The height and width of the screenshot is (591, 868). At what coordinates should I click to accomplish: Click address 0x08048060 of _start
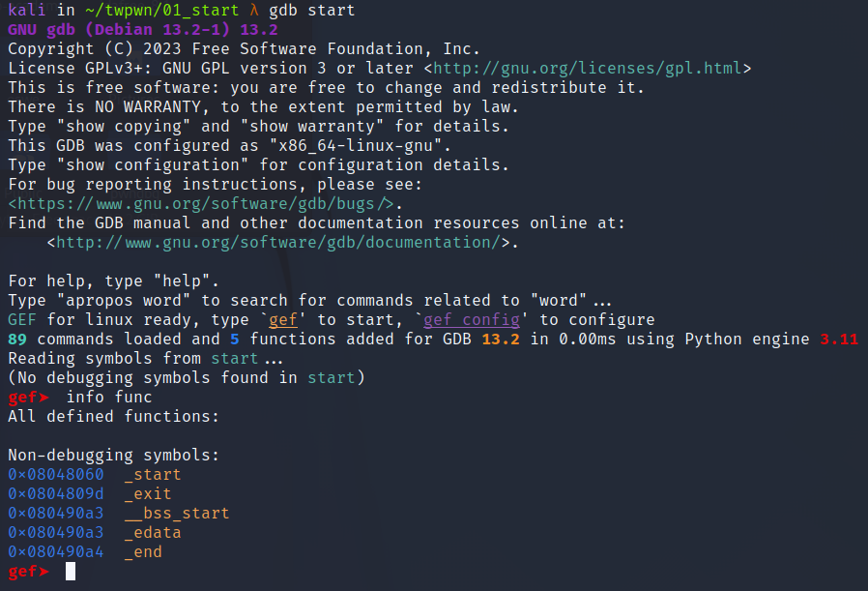(x=55, y=475)
